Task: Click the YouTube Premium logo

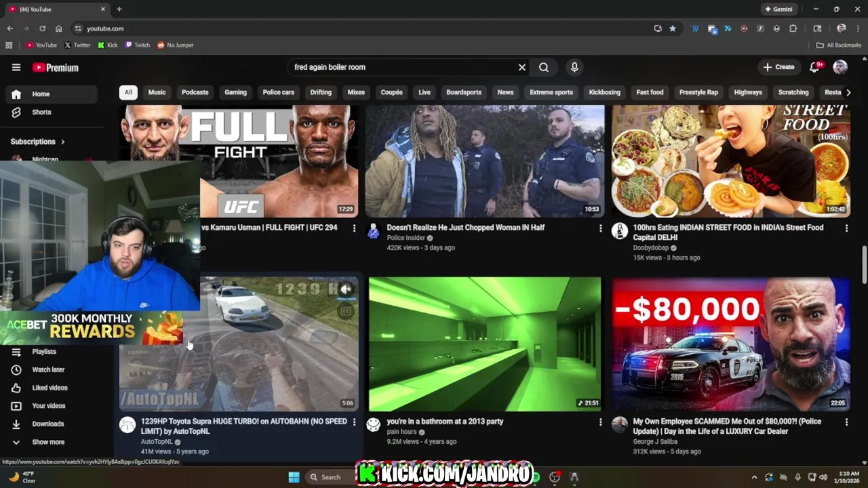Action: pyautogui.click(x=56, y=68)
